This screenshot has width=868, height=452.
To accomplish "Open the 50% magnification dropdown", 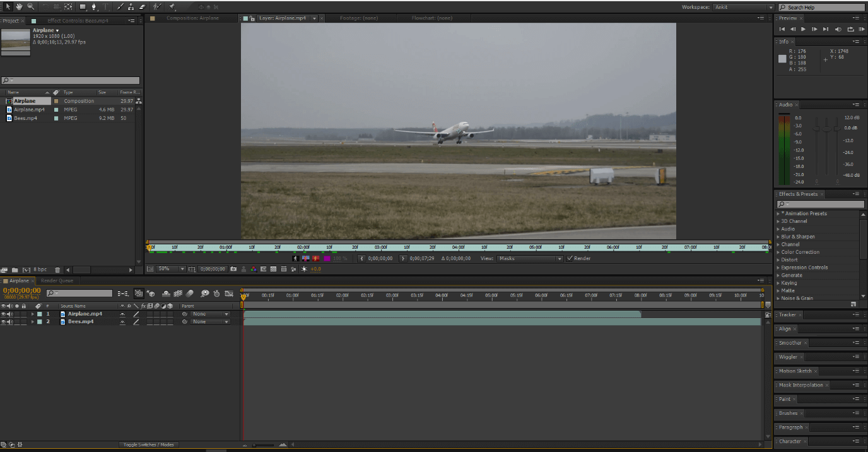I will 172,269.
